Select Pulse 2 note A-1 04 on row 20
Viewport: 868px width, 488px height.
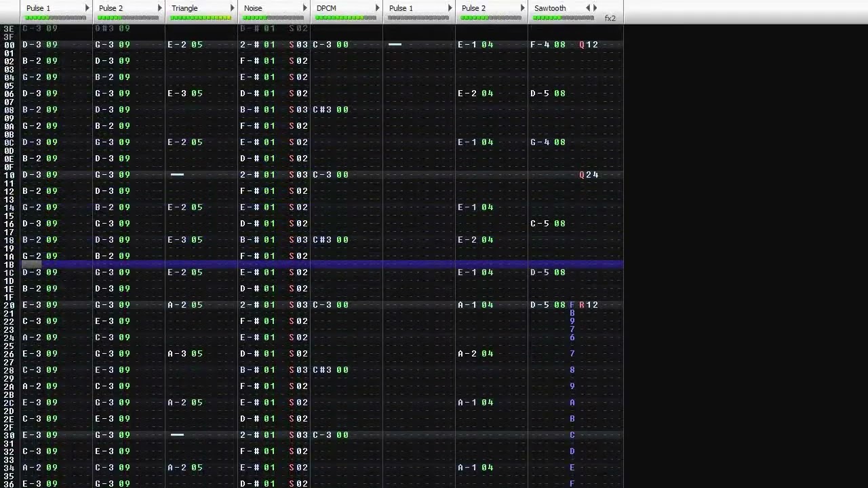pyautogui.click(x=475, y=305)
